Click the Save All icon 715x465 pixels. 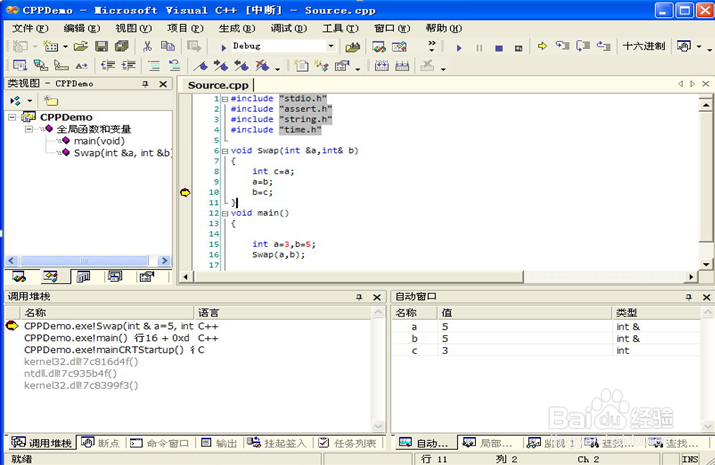122,46
